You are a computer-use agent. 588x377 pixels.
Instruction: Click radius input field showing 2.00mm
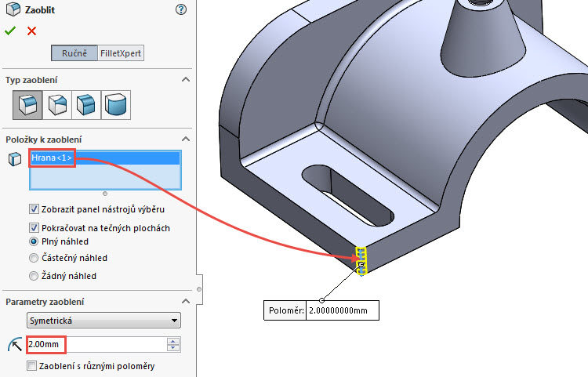coord(96,344)
